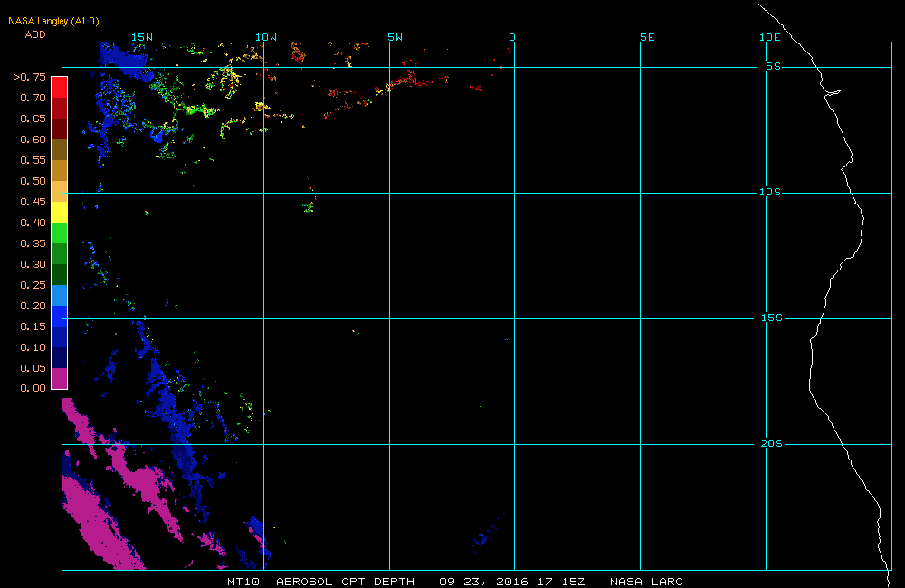This screenshot has width=905, height=588.
Task: Select the '0' prime meridian label
Action: (x=512, y=37)
